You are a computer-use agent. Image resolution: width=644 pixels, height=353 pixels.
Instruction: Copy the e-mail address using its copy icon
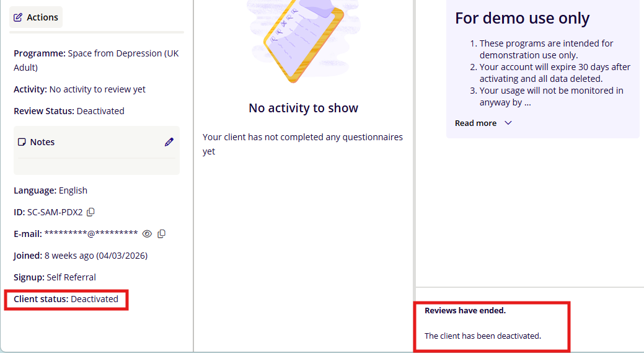(x=162, y=234)
